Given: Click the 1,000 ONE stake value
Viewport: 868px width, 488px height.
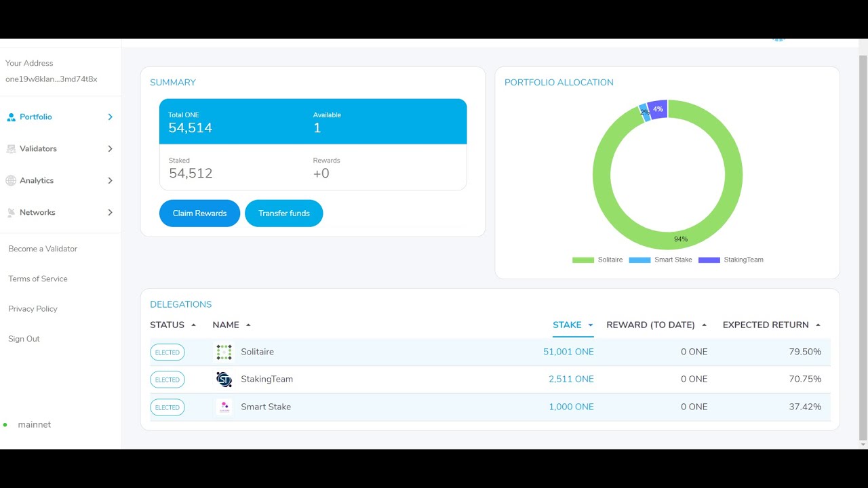Looking at the screenshot, I should [x=571, y=407].
